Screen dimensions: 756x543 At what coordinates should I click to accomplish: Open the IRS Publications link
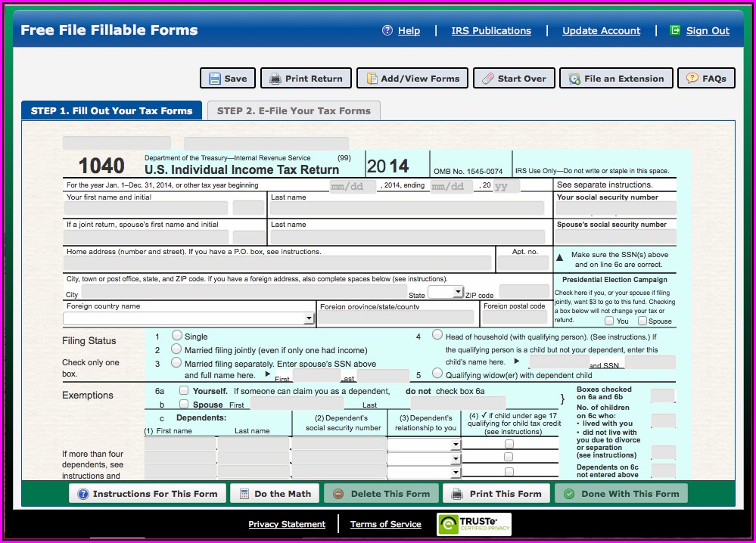coord(491,31)
